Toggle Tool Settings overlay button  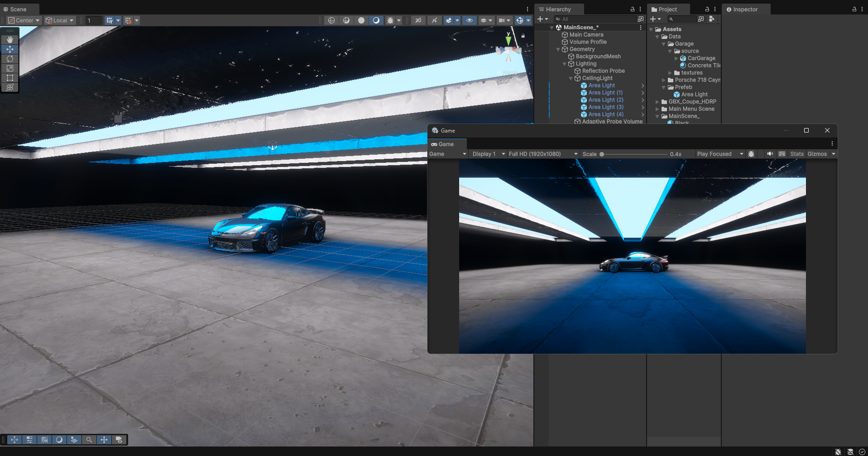pyautogui.click(x=29, y=440)
